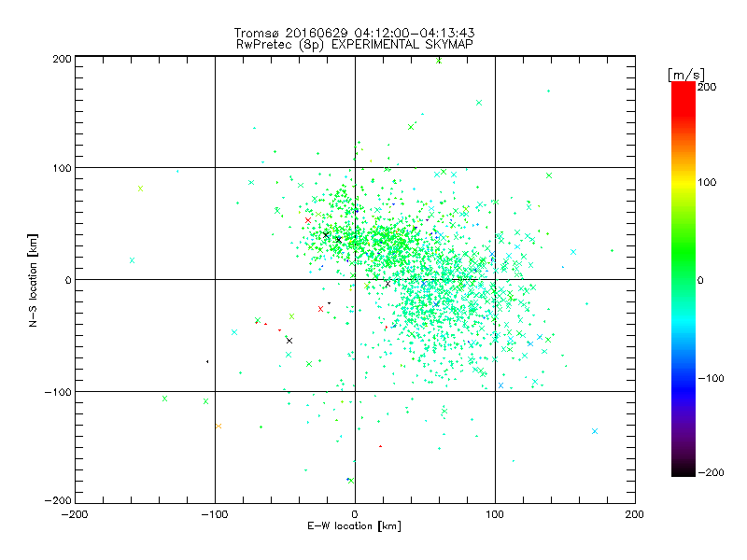The height and width of the screenshot is (560, 747).
Task: Click the green X marker at top edge
Action: [x=439, y=61]
